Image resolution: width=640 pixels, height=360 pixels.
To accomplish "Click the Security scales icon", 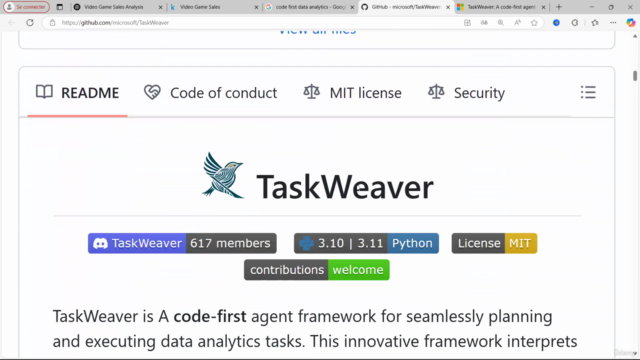I will pos(436,92).
